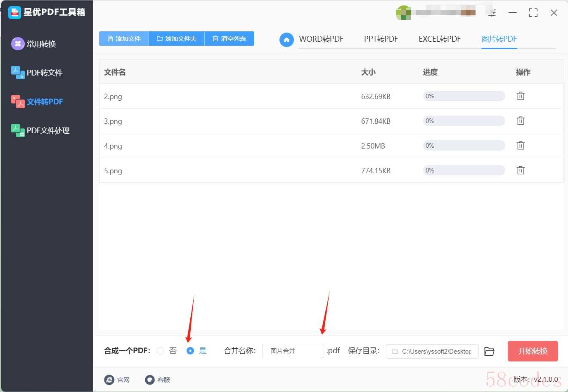The image size is (568, 392).
Task: Click the 添加文件 button
Action: pos(124,38)
